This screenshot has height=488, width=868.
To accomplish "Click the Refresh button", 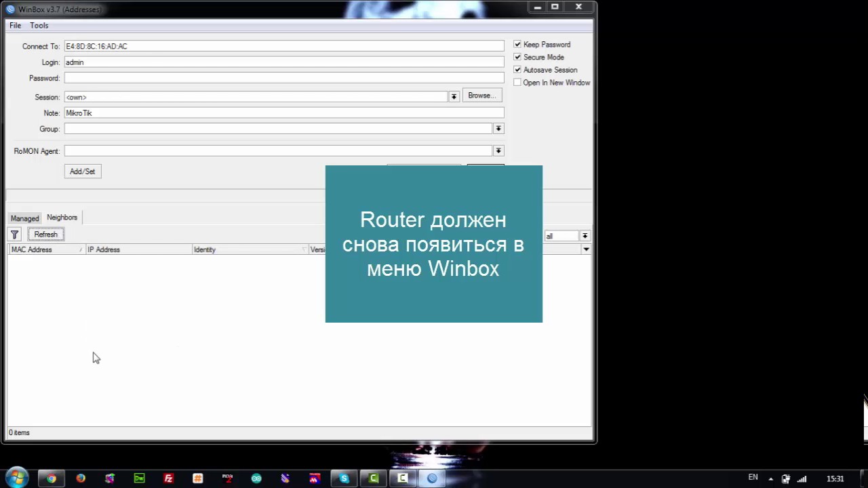I will [46, 235].
